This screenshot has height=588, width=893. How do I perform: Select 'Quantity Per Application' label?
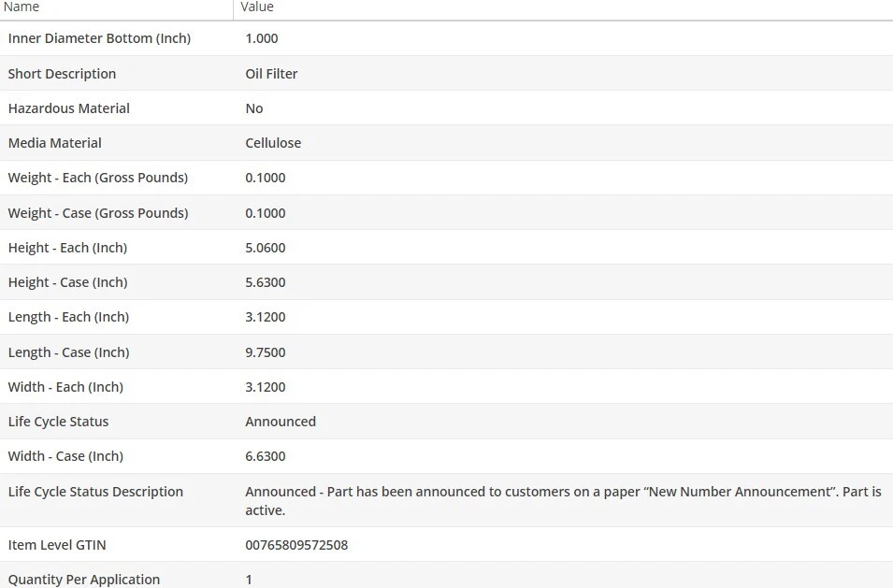pos(84,580)
